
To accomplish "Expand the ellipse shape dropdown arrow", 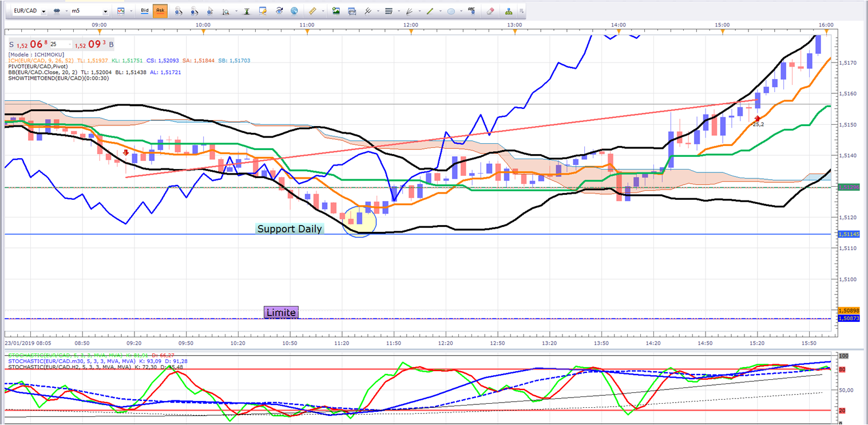I will 461,11.
